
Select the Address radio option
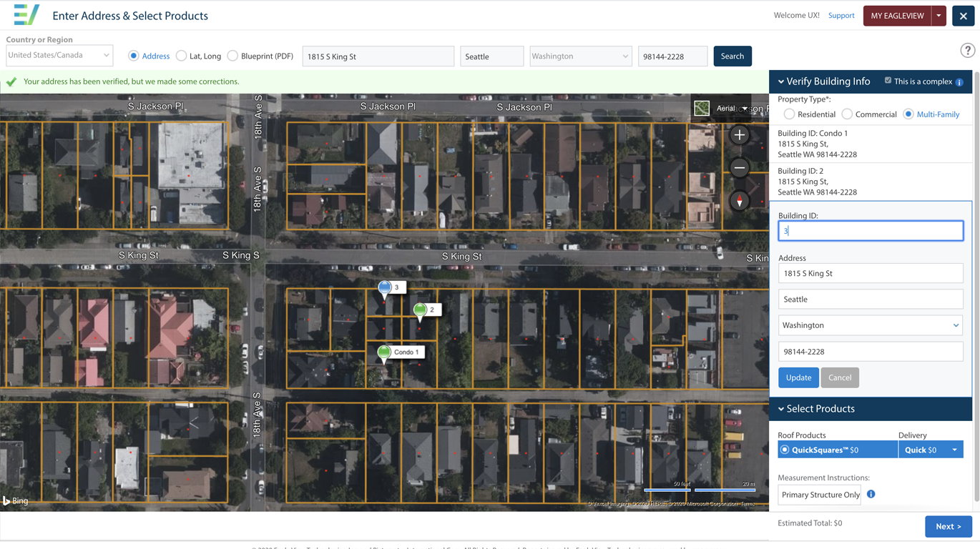coord(134,56)
